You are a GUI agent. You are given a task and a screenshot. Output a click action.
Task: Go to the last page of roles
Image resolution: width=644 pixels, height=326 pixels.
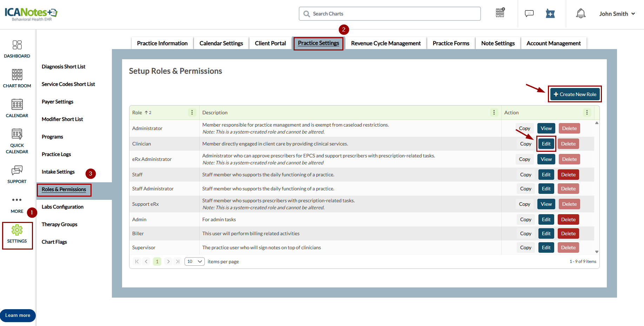178,262
